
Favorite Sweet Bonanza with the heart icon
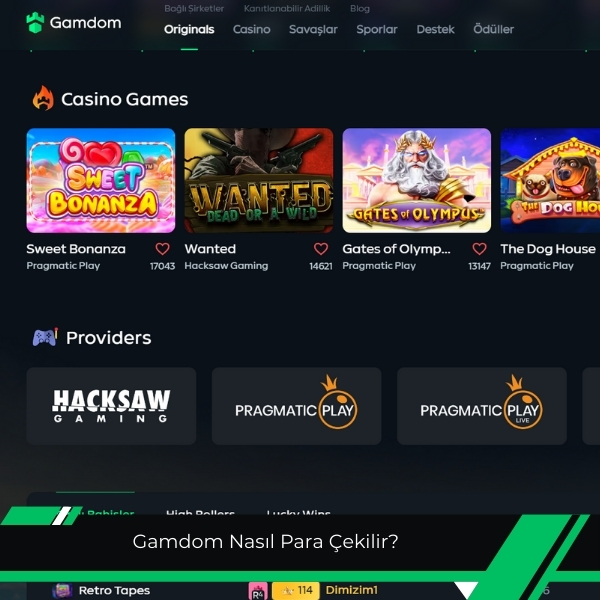[x=163, y=249]
